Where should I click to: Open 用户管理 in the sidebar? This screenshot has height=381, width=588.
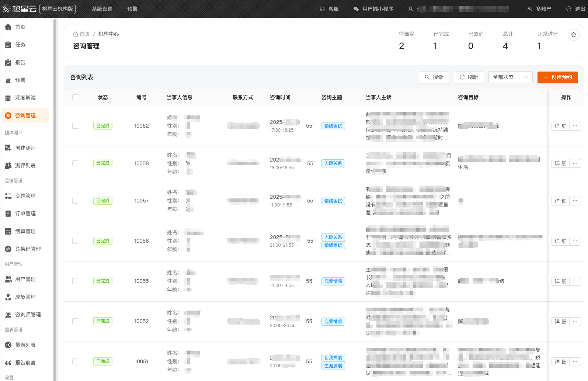[25, 279]
